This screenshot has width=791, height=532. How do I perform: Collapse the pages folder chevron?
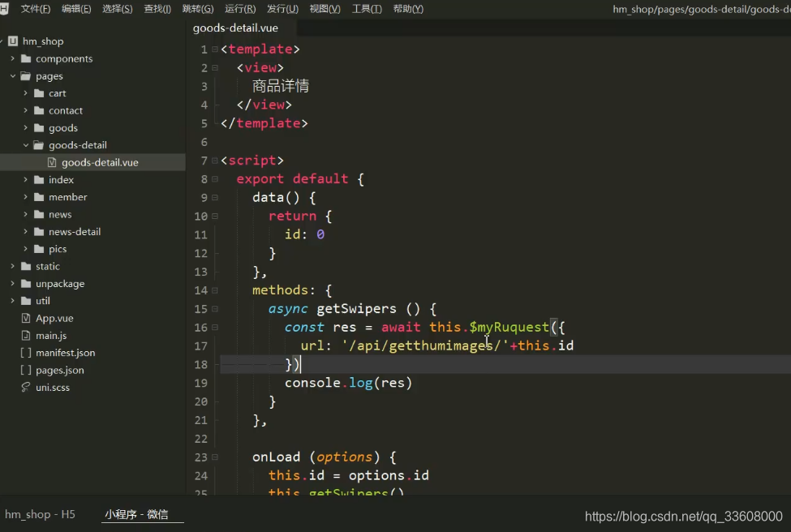pyautogui.click(x=13, y=75)
